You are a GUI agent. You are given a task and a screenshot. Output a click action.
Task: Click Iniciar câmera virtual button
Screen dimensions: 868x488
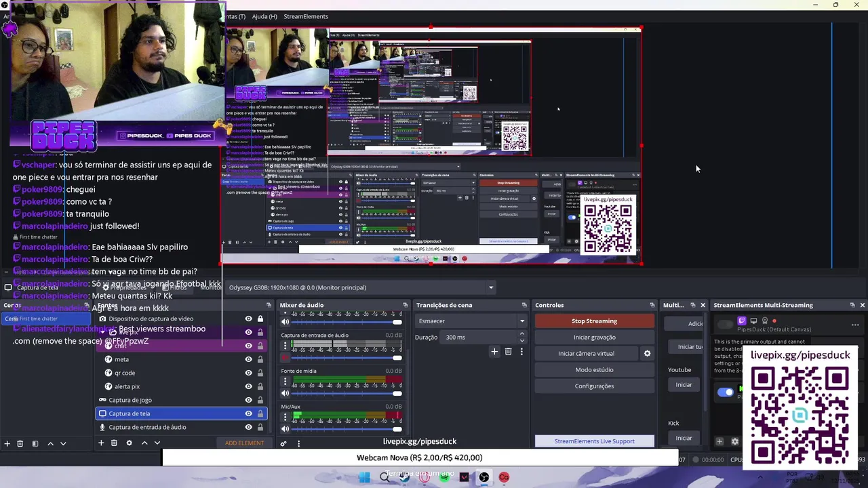[586, 354]
